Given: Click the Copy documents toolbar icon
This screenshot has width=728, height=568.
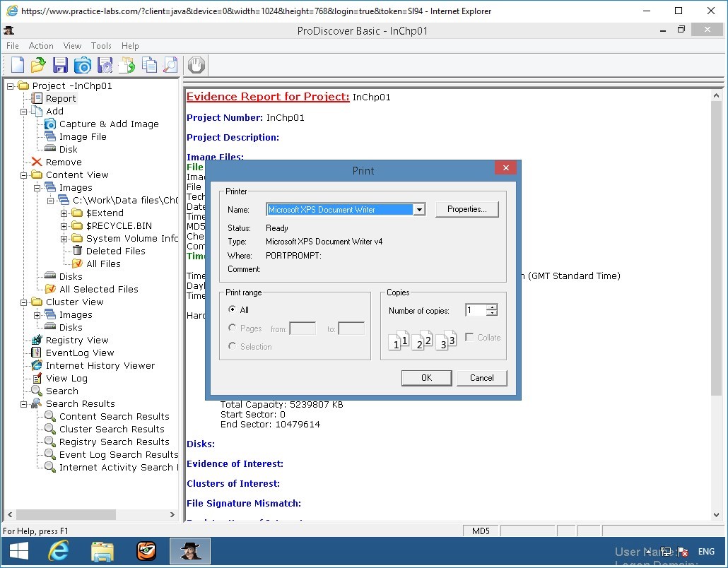Looking at the screenshot, I should coord(149,65).
